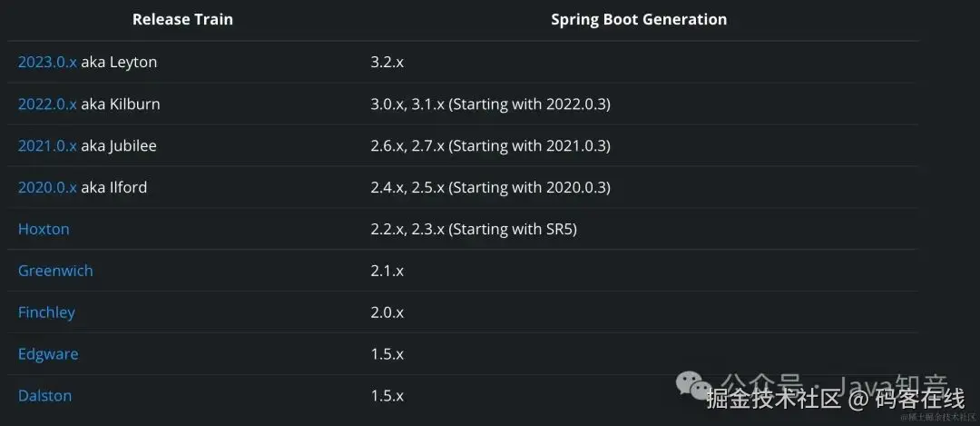Open the 2022.0.x Kilburn link

pyautogui.click(x=47, y=104)
